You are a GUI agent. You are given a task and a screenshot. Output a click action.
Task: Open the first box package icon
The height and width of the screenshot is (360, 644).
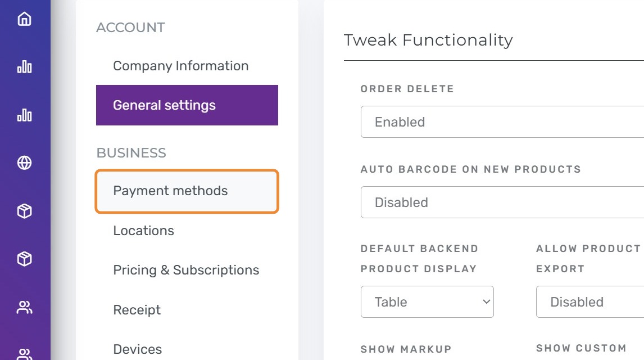coord(24,211)
